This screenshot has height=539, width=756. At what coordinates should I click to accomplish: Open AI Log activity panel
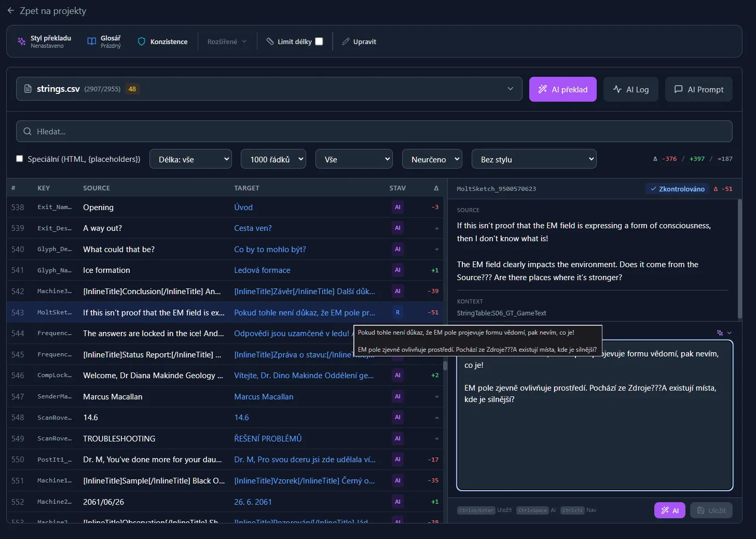[630, 89]
